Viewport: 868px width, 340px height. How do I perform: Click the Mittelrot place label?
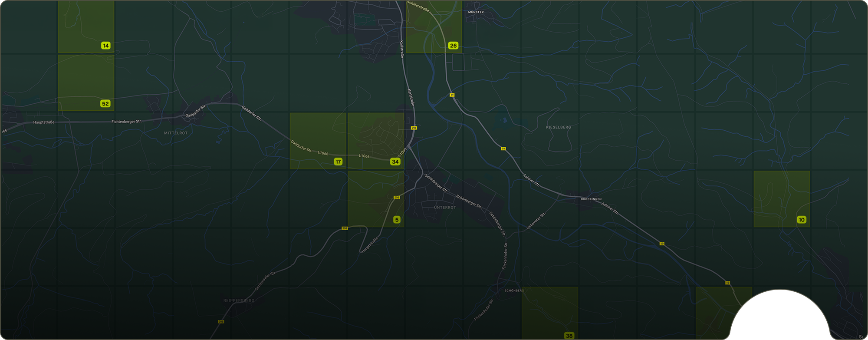[176, 133]
